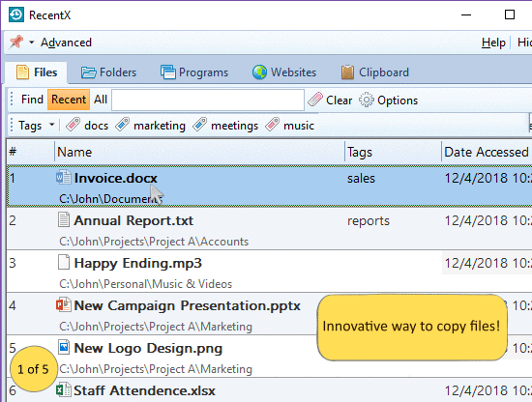Viewport: 532px width, 402px height.
Task: Click the search input field
Action: pyautogui.click(x=208, y=100)
